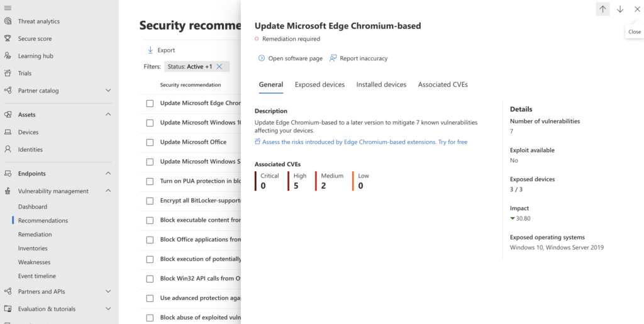Go to next recommendation with down arrow
This screenshot has height=324, width=644.
(620, 9)
